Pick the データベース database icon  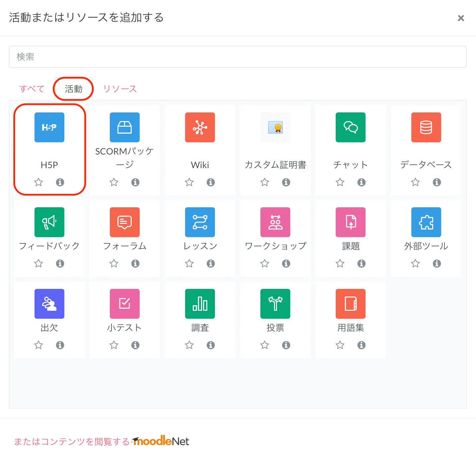(426, 127)
